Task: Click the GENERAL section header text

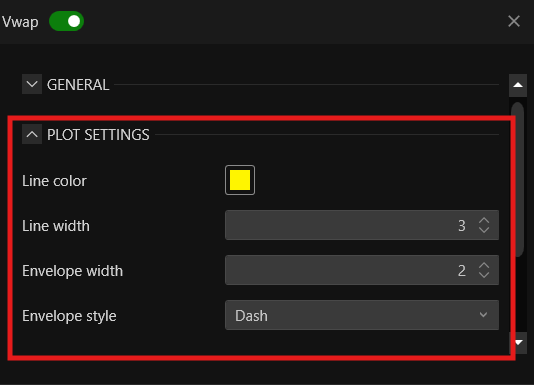Action: (78, 85)
